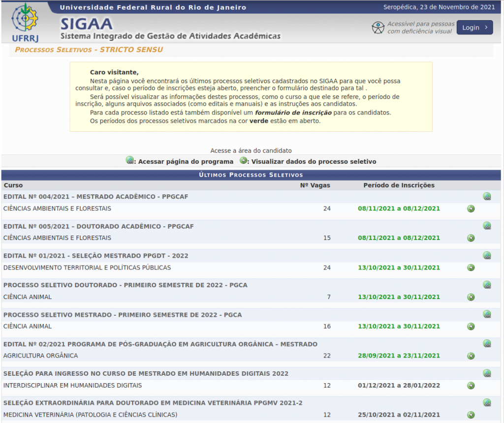View selection data for Edital 005/2021 Doutorado
This screenshot has height=423, width=504.
click(x=471, y=238)
